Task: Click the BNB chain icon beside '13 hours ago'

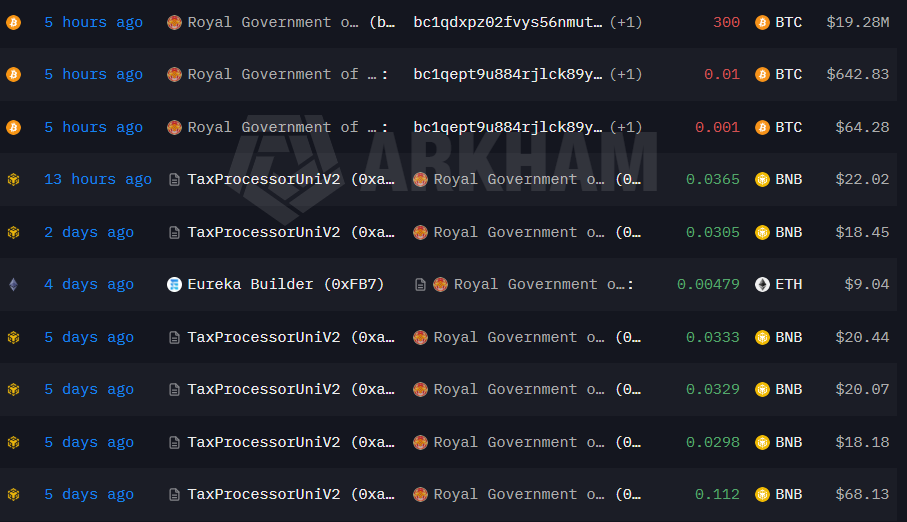Action: coord(13,179)
